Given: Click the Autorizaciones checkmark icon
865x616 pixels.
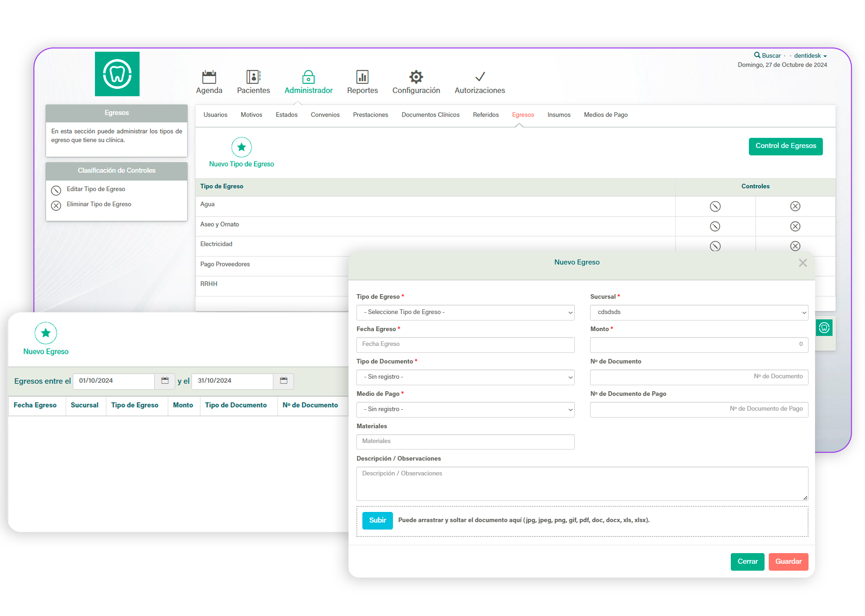Looking at the screenshot, I should click(x=480, y=77).
